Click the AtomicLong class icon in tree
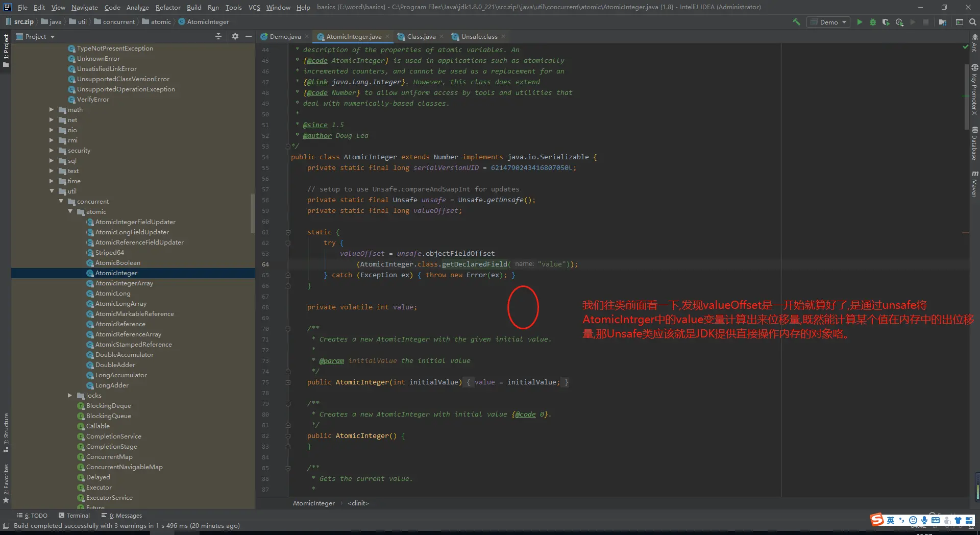The width and height of the screenshot is (980, 535). [90, 294]
